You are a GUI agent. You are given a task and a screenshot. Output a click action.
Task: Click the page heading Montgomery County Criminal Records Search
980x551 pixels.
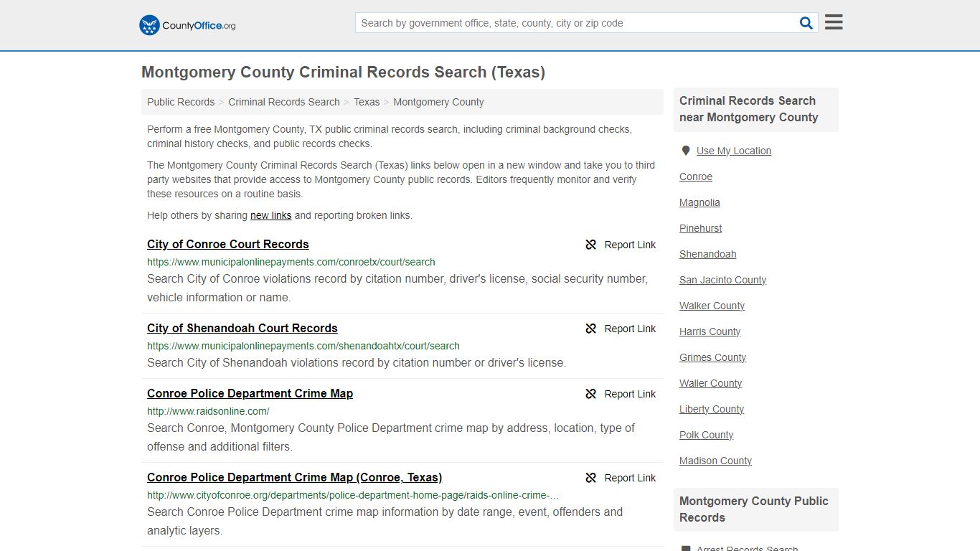[x=343, y=72]
